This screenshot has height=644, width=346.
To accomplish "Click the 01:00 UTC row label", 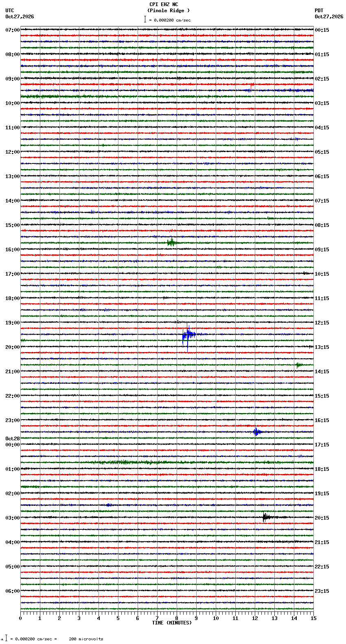I will click(x=13, y=469).
